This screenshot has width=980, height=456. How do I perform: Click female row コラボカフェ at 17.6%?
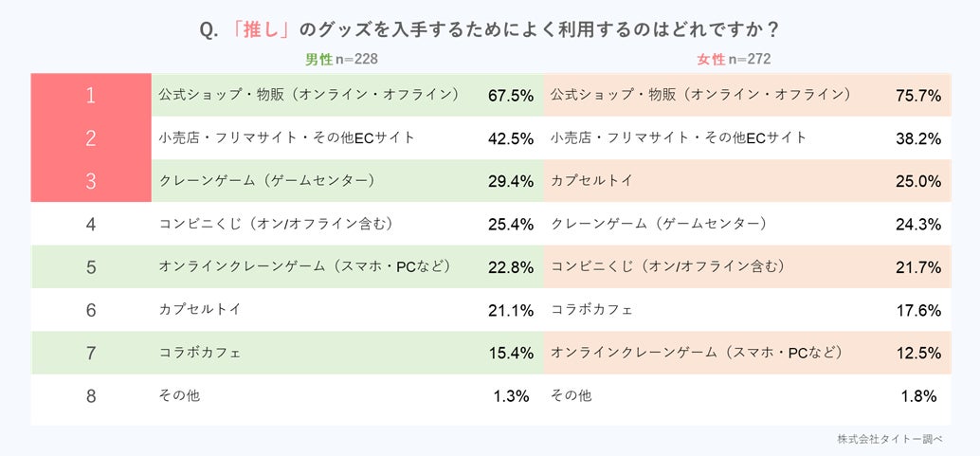coord(591,310)
